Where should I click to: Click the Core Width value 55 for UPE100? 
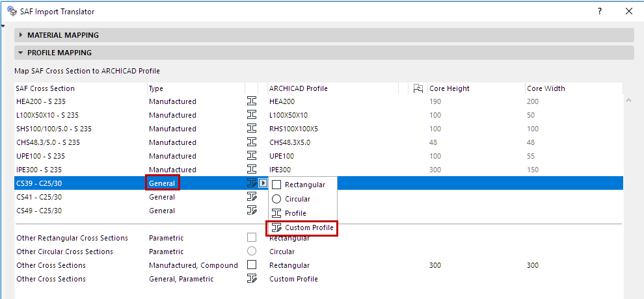coord(531,156)
